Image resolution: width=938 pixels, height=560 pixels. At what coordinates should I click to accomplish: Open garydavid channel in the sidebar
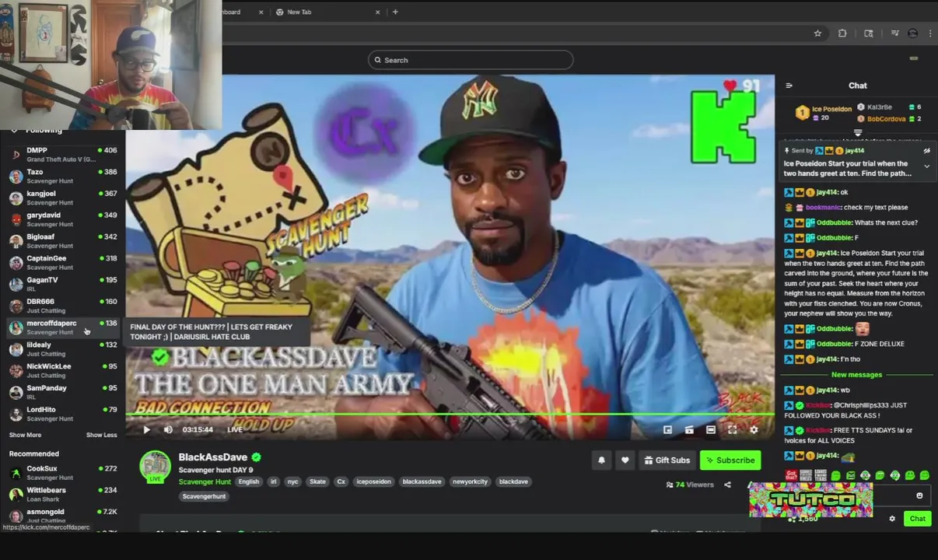pos(62,219)
